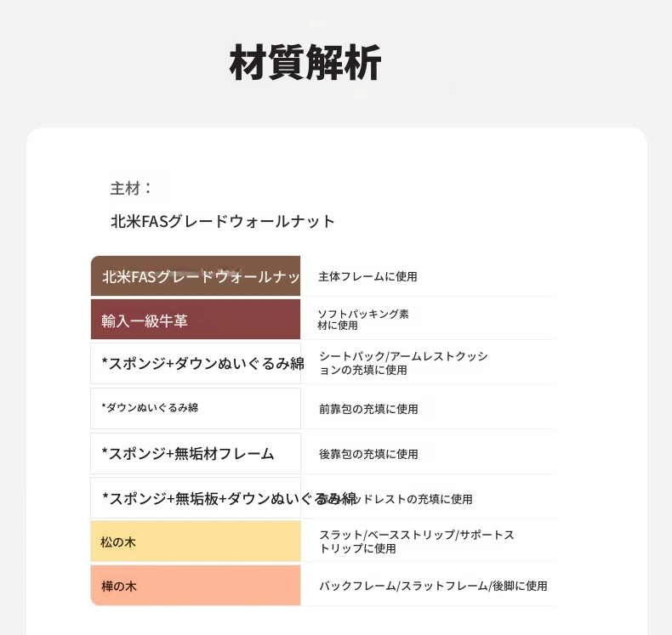This screenshot has height=635, width=672.
Task: Click the ヘッドレストの充填に使用 description
Action: (413, 499)
